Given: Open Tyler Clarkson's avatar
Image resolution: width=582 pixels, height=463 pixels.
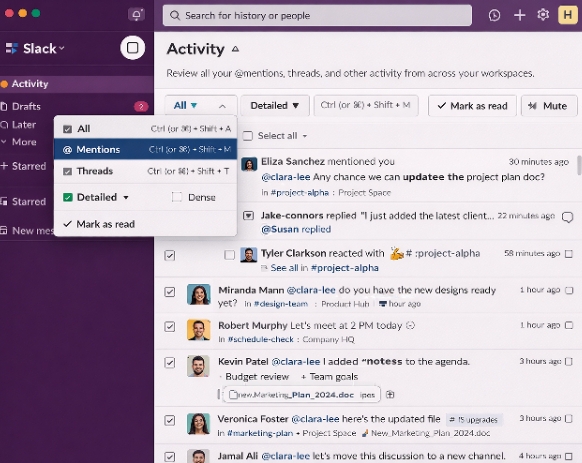Looking at the screenshot, I should 248,255.
